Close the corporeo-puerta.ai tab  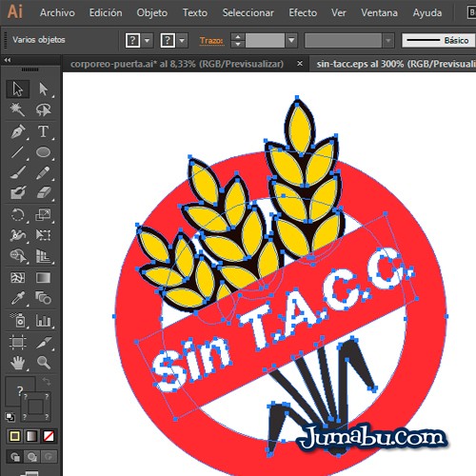[x=300, y=64]
